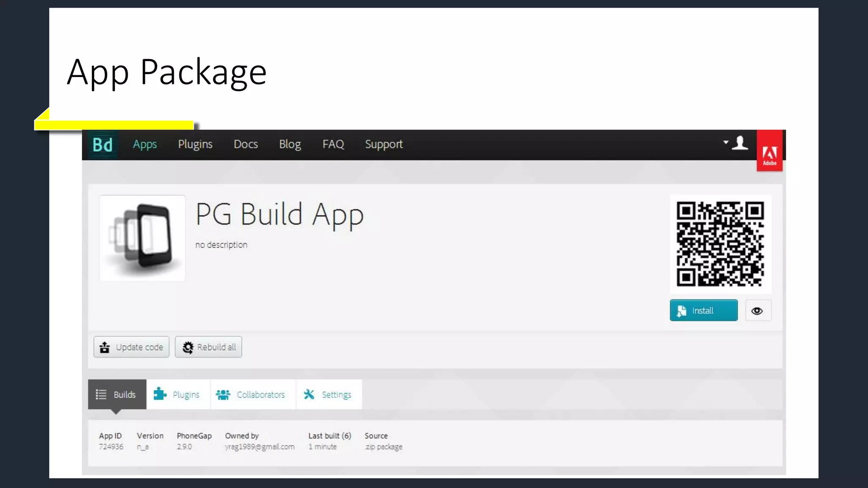This screenshot has height=488, width=868.
Task: Click the QR code image
Action: point(720,244)
